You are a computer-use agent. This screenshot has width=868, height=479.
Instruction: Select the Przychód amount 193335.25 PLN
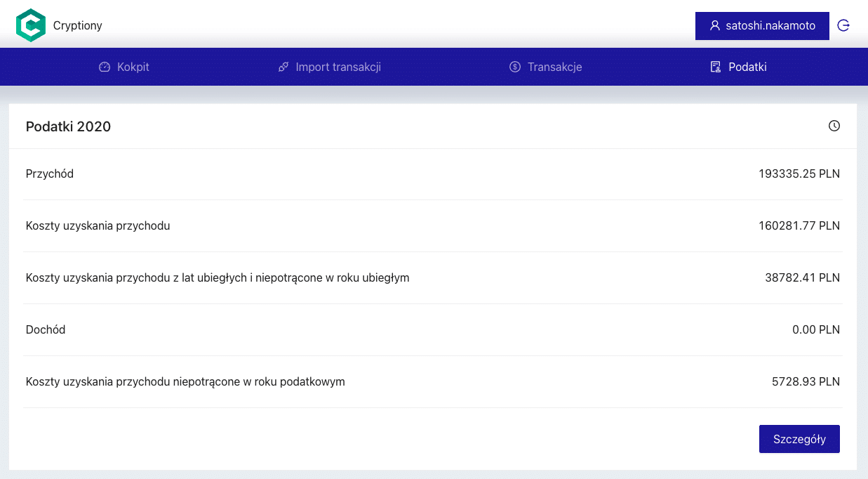799,174
